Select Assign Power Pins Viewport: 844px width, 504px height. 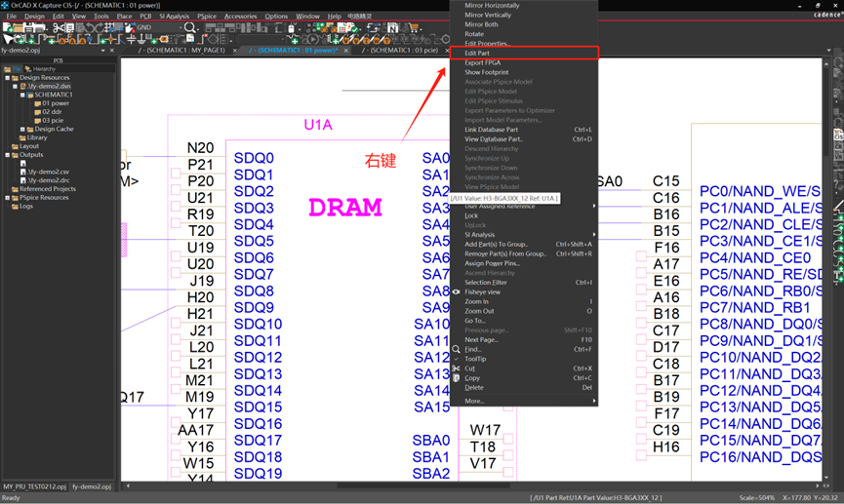click(x=524, y=263)
